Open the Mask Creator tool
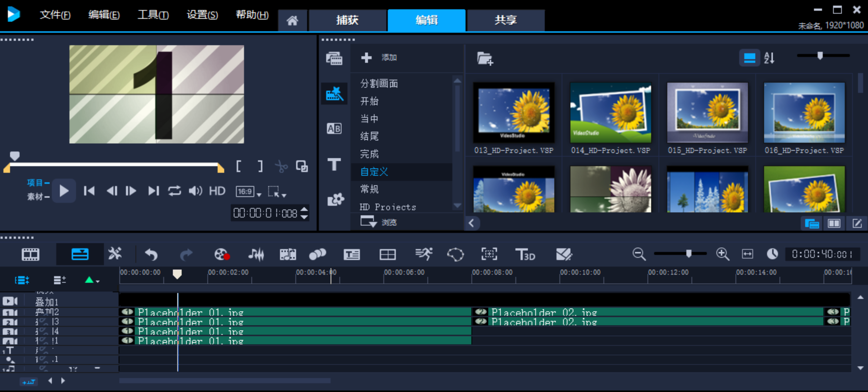 (455, 254)
